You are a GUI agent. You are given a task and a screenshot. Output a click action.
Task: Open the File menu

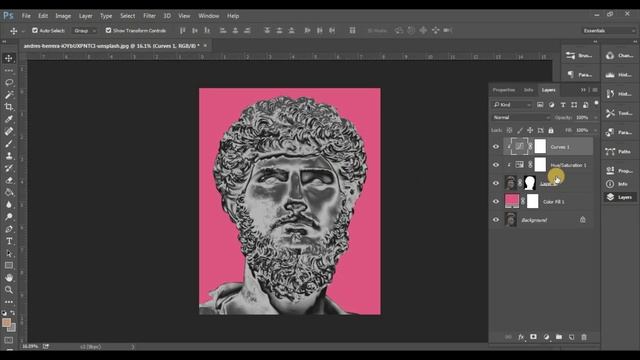26,16
